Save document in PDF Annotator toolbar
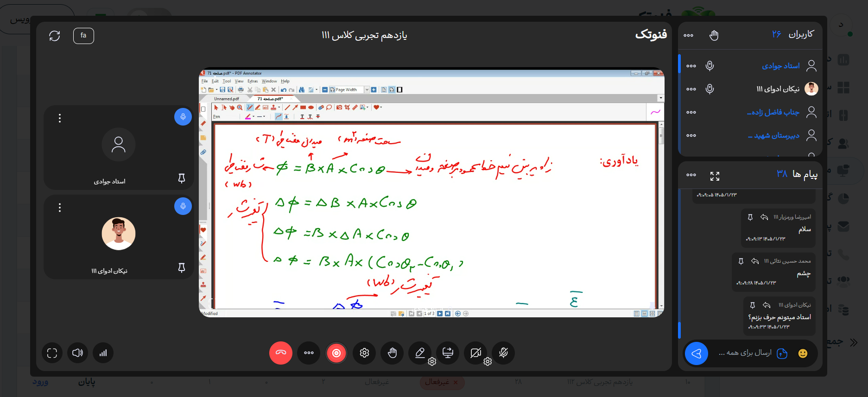Image resolution: width=868 pixels, height=397 pixels. coord(222,90)
